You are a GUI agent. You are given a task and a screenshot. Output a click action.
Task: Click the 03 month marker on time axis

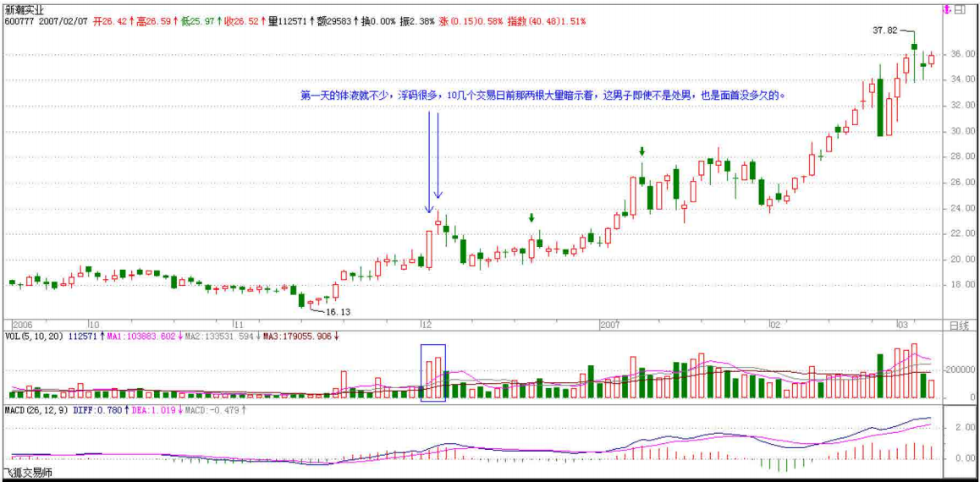click(x=902, y=324)
